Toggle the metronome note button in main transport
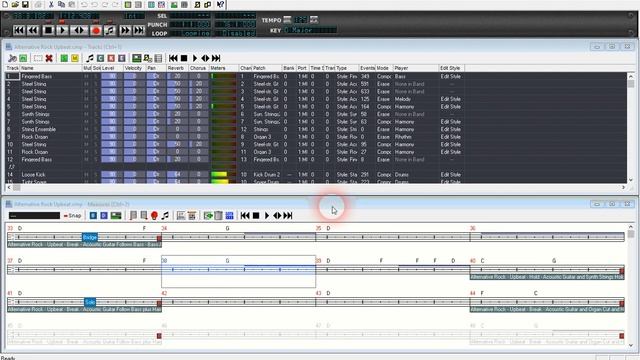 tap(110, 30)
